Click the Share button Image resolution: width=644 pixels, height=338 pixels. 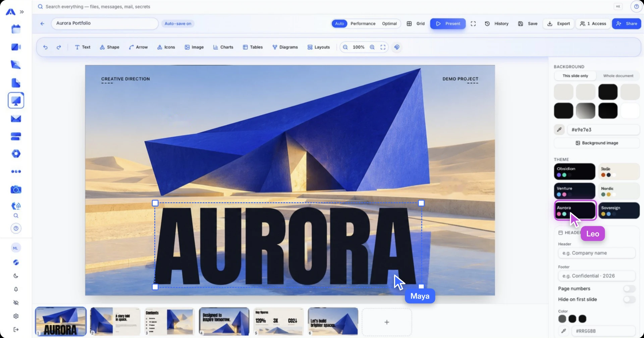click(627, 23)
